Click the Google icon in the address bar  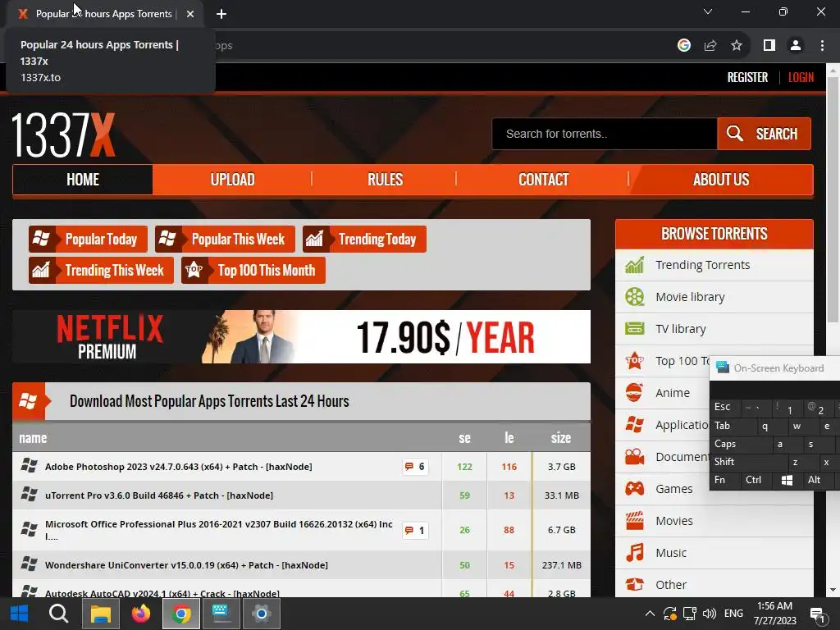point(683,46)
